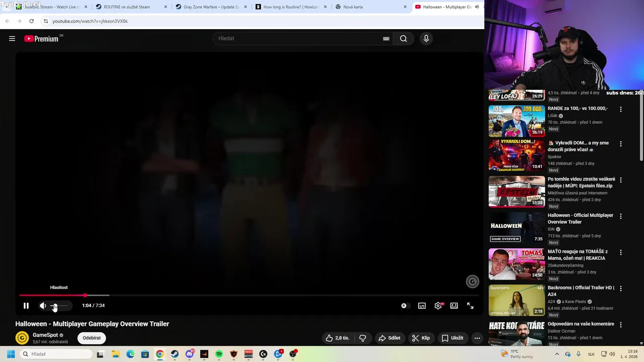Mute the video with the speaker icon
Screen dimensions: 644x362
pos(43,306)
